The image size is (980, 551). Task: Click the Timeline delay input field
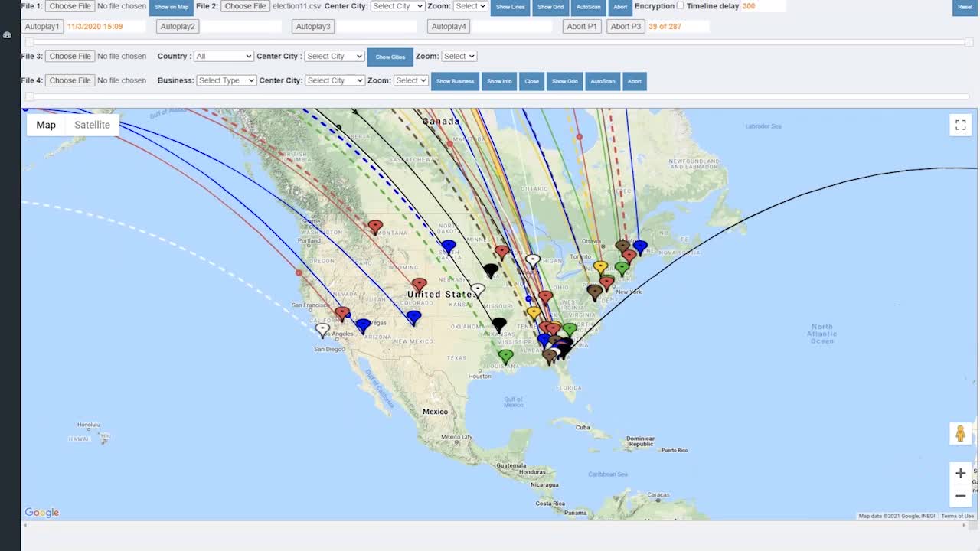[x=763, y=6]
